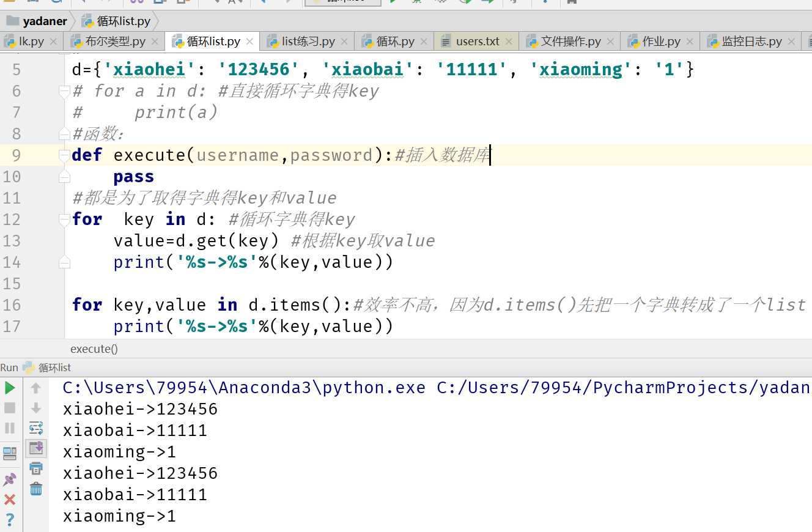This screenshot has width=812, height=532.
Task: Click the # print(a) comment line
Action: point(145,113)
